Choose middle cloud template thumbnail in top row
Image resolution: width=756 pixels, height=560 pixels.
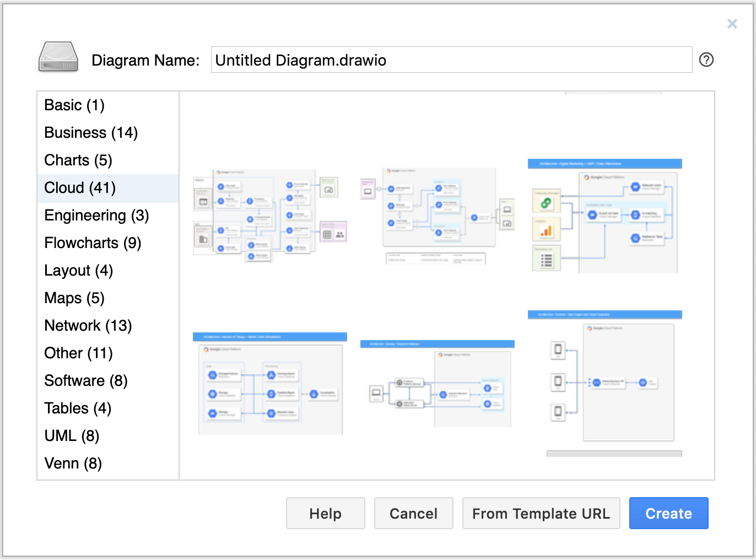pyautogui.click(x=438, y=216)
